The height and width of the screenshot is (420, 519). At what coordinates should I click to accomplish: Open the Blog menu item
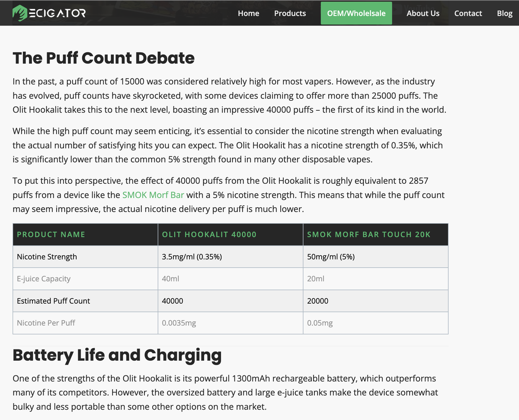(505, 13)
